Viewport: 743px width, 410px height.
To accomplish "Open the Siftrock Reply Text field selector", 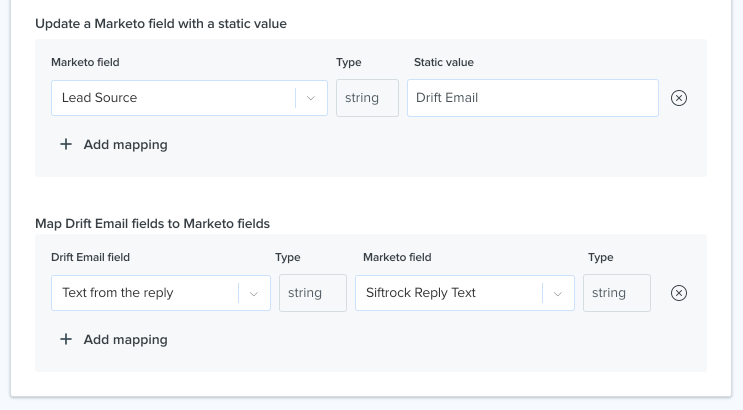I will [x=465, y=293].
